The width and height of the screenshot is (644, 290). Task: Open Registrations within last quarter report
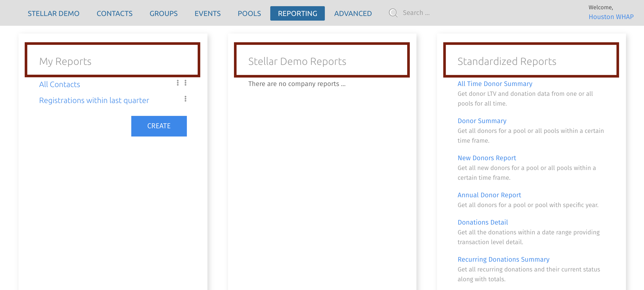point(94,100)
